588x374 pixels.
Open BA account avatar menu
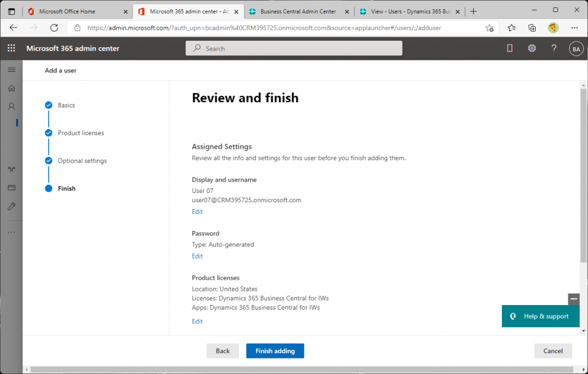(x=576, y=49)
